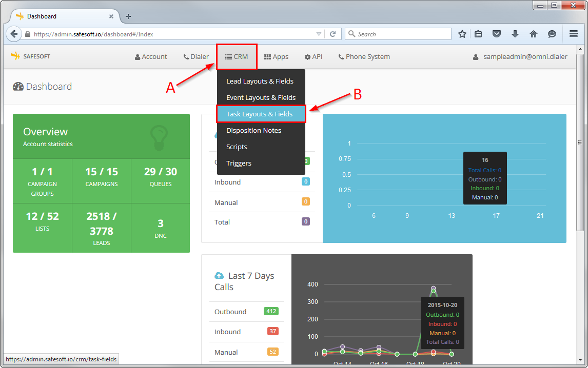Viewport: 588px width, 368px height.
Task: Click the browser Search field
Action: point(398,34)
